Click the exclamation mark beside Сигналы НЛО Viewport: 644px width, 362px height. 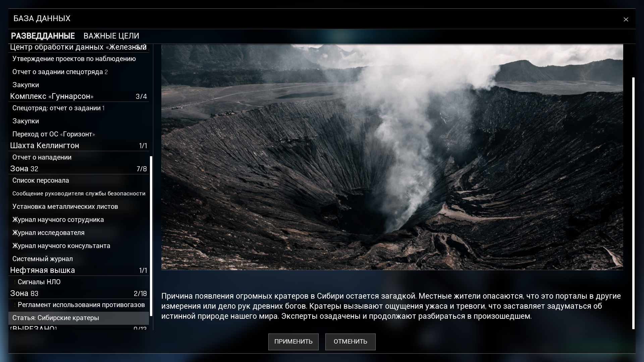tap(15, 282)
